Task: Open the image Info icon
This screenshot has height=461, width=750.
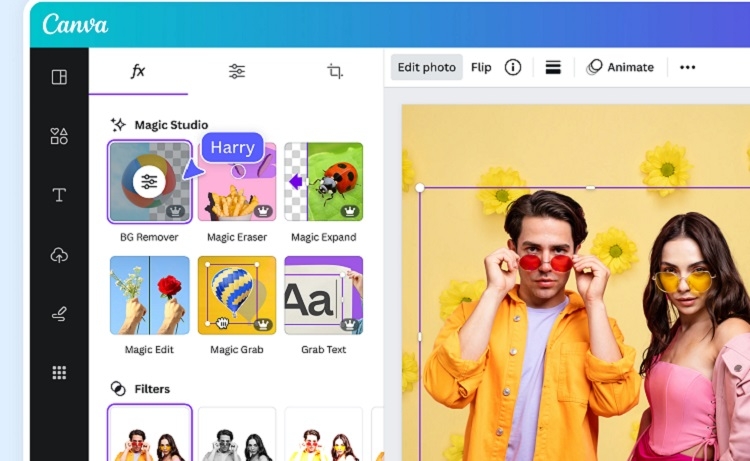Action: 513,67
